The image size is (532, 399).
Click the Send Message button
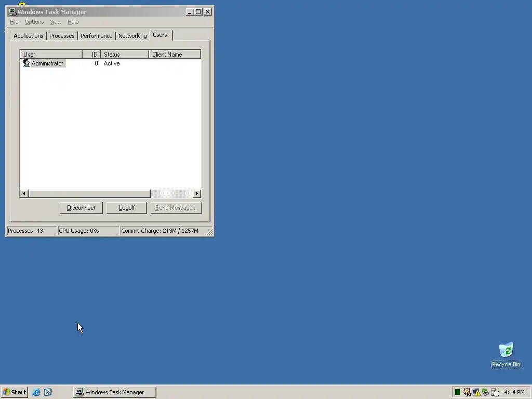(x=176, y=208)
